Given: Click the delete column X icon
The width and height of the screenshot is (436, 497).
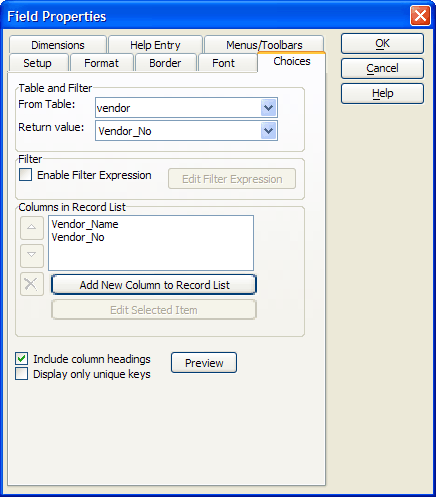Looking at the screenshot, I should (32, 284).
